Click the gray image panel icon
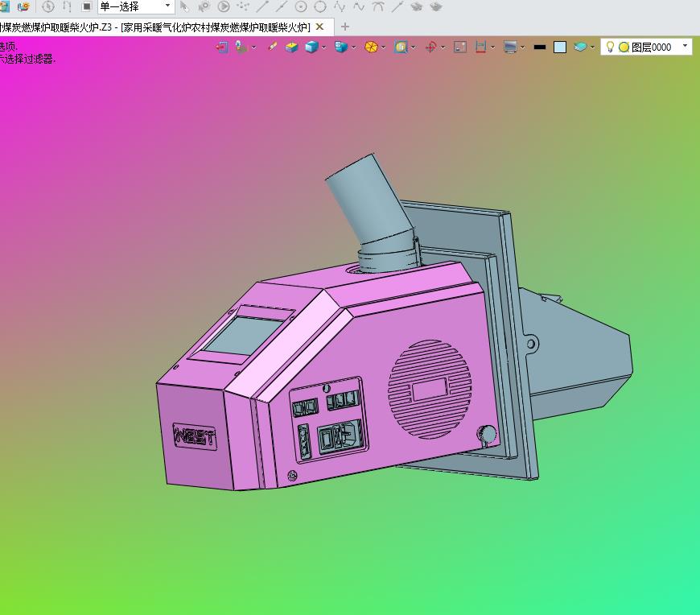This screenshot has height=615, width=700. pyautogui.click(x=460, y=47)
